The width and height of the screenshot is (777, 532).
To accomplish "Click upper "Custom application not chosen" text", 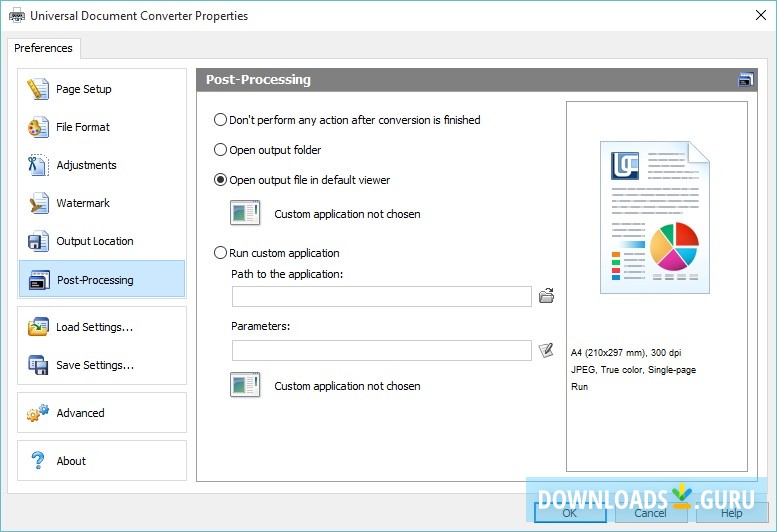I will click(347, 214).
